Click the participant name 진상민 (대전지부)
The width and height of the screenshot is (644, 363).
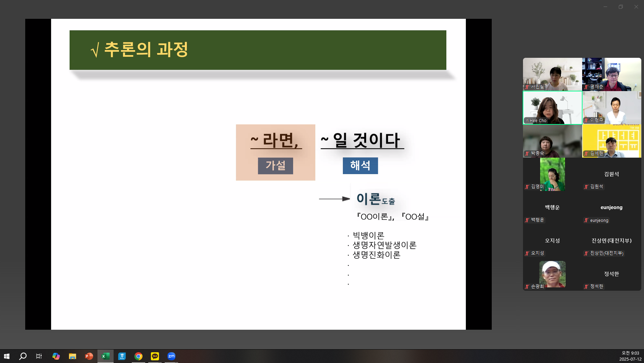611,241
